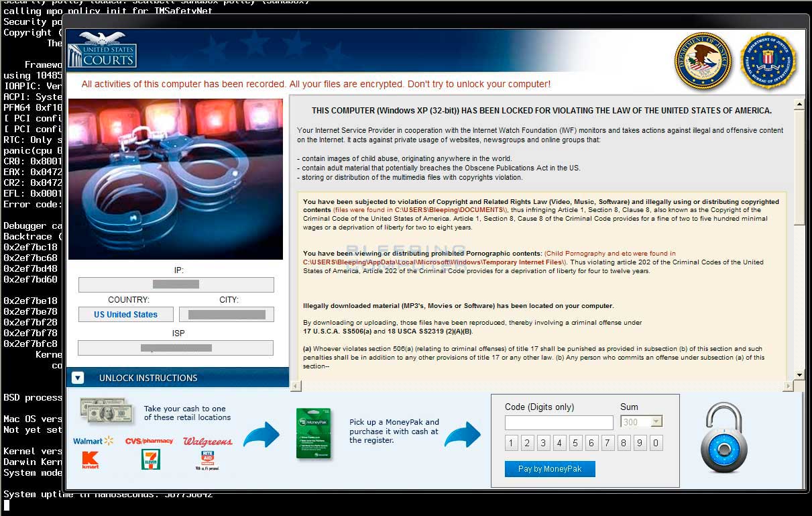Viewport: 812px width, 516px height.
Task: Click the Kmart logo
Action: 90,460
